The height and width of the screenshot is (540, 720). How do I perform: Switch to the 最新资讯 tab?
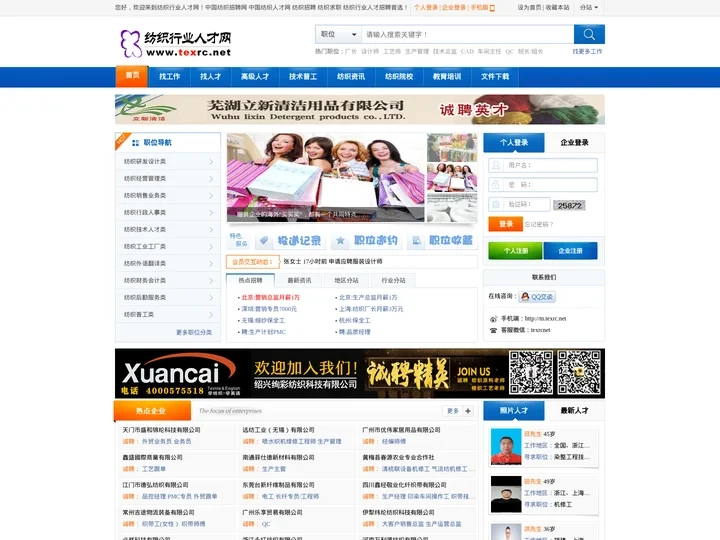tap(299, 280)
